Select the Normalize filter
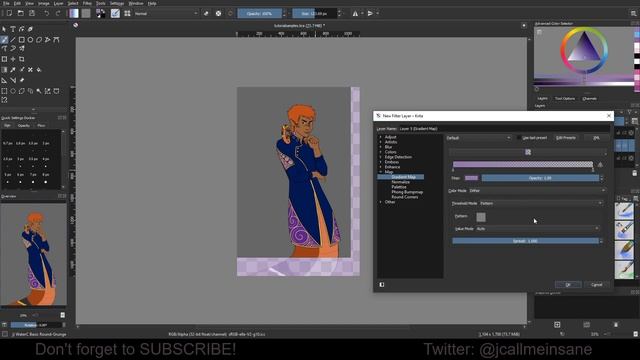The width and height of the screenshot is (640, 360). tap(400, 182)
